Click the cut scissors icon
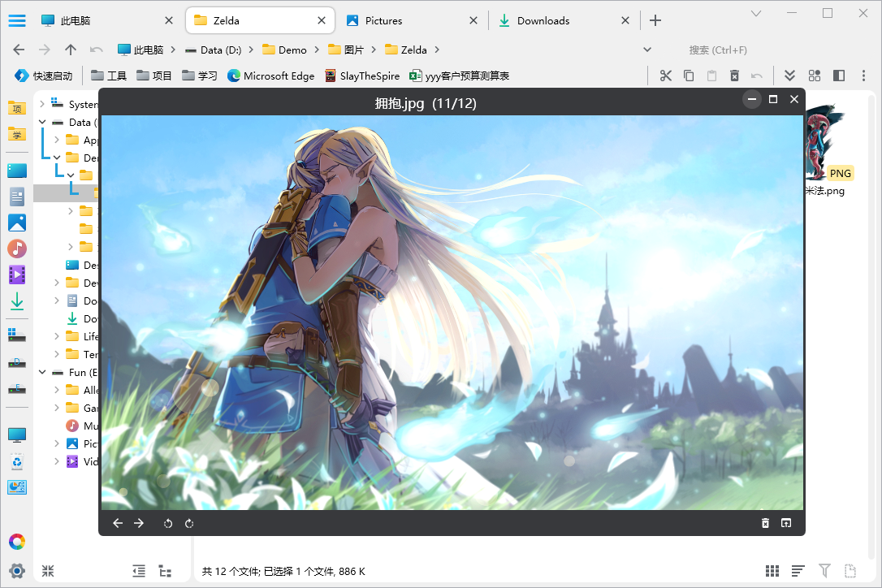 tap(666, 76)
